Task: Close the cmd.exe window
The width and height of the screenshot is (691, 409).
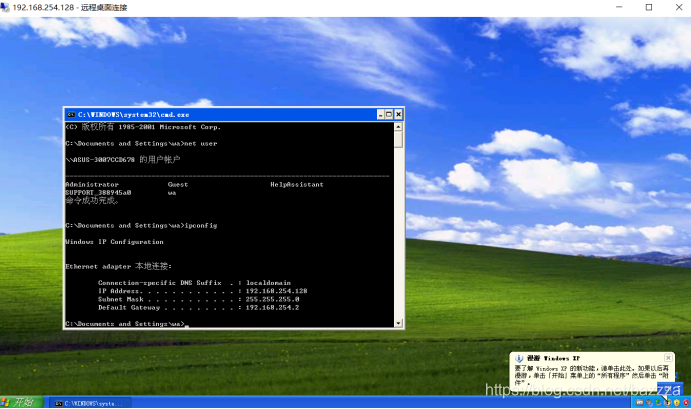Action: pos(398,115)
